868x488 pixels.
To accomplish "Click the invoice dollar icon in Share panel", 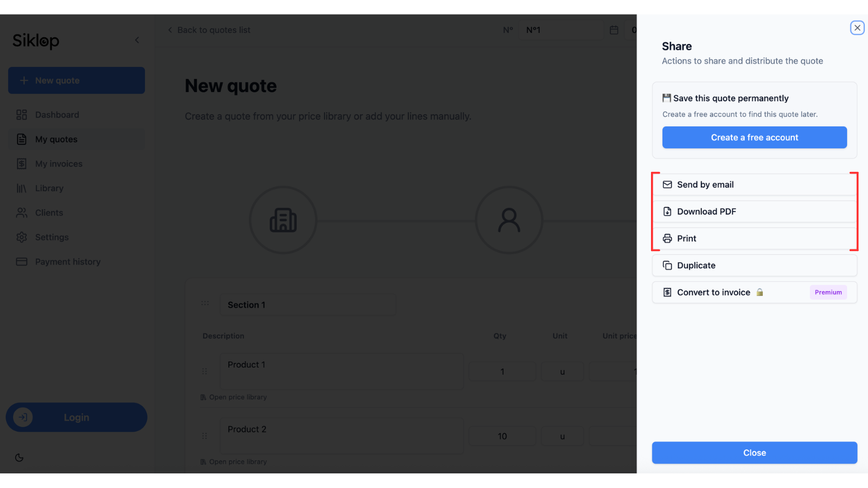I will 667,292.
